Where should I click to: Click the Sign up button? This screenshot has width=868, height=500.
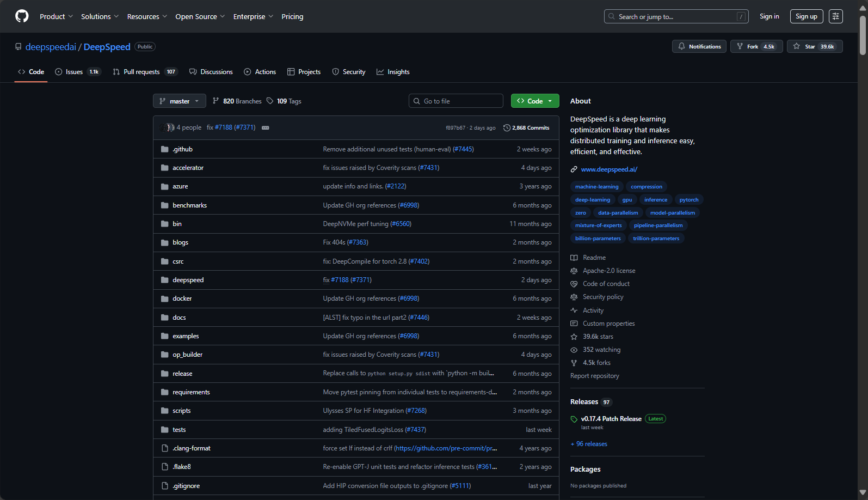(x=807, y=16)
